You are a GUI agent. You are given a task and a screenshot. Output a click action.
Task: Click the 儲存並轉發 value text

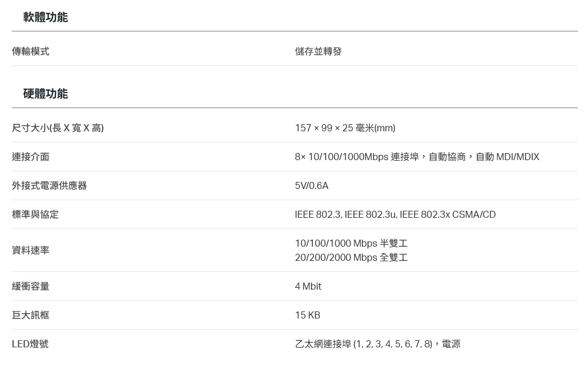pos(318,51)
